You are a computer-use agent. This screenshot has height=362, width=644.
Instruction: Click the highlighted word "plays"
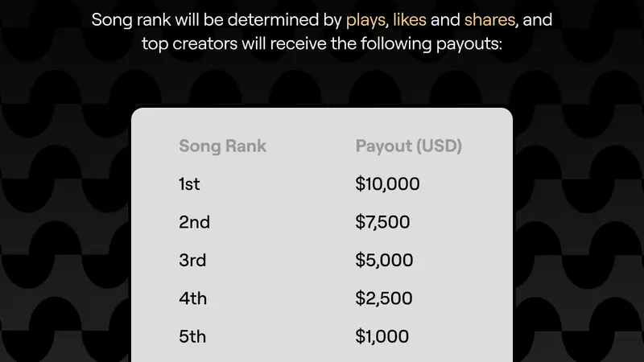365,19
